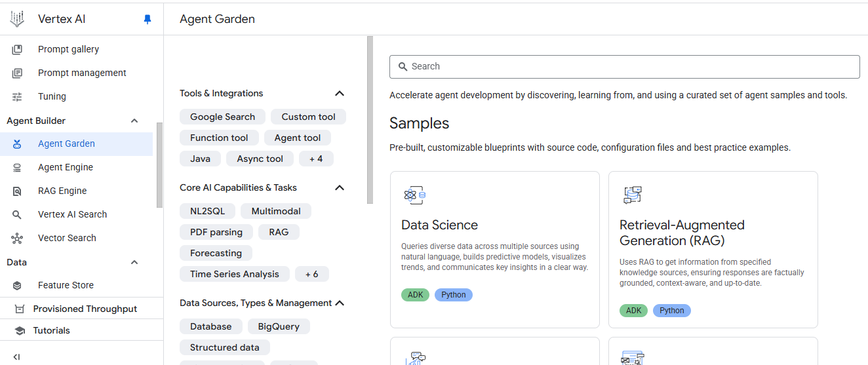The width and height of the screenshot is (868, 365).
Task: Click the Prompt management icon
Action: point(17,73)
